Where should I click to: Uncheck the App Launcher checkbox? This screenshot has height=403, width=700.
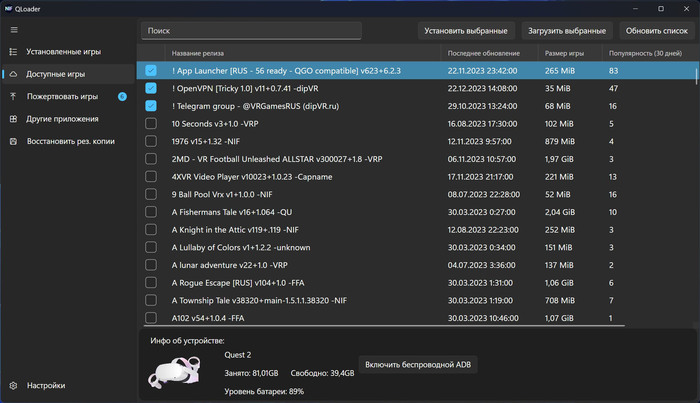(151, 71)
